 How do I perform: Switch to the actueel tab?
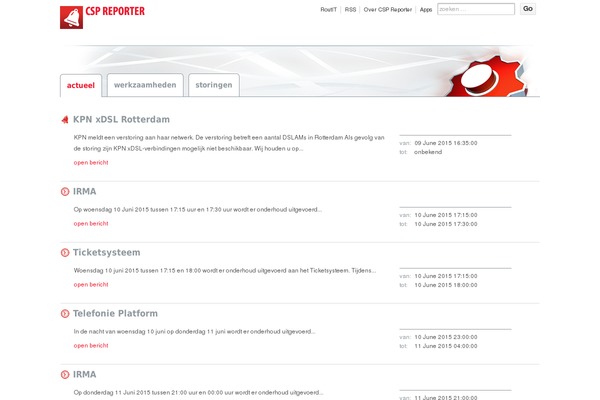(x=81, y=85)
